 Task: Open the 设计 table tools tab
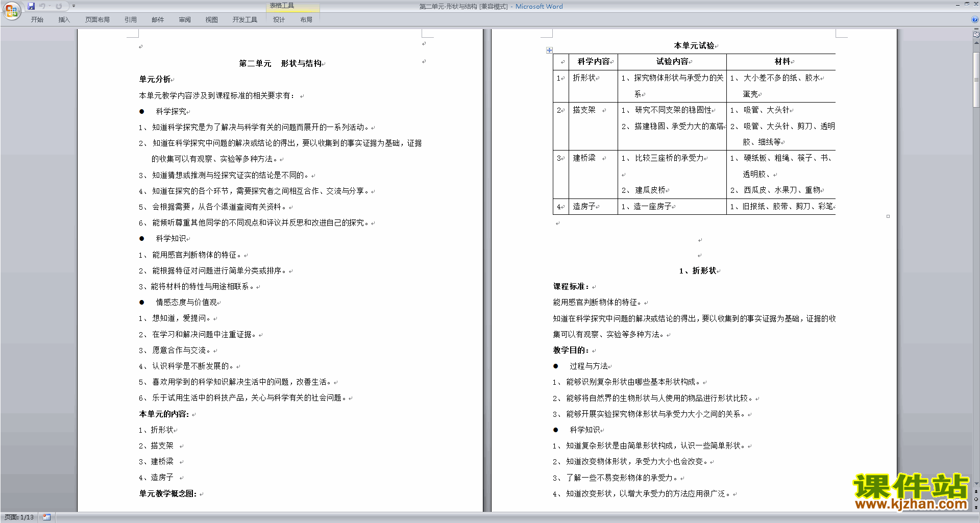coord(279,19)
